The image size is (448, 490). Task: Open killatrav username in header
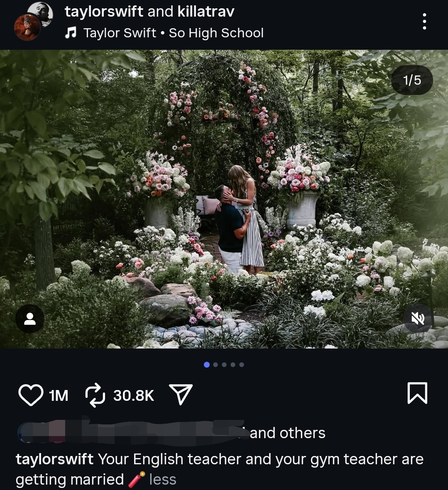click(x=206, y=12)
